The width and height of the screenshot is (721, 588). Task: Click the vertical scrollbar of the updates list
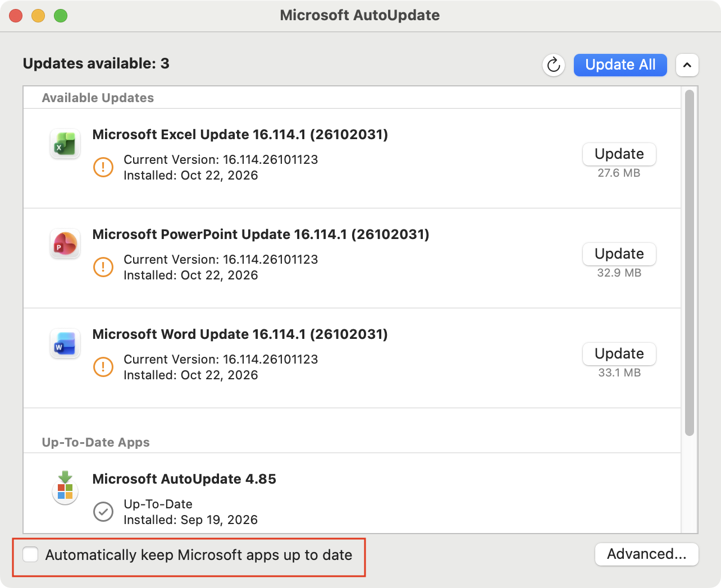(690, 263)
